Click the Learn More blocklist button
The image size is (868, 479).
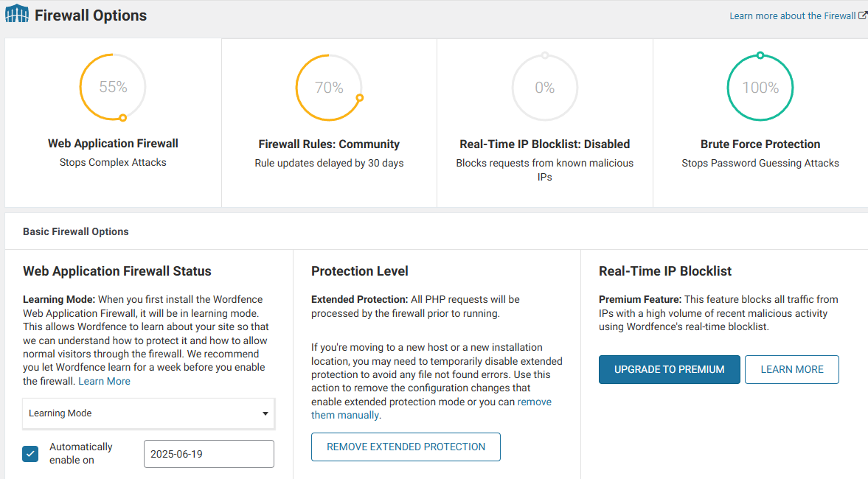[791, 369]
